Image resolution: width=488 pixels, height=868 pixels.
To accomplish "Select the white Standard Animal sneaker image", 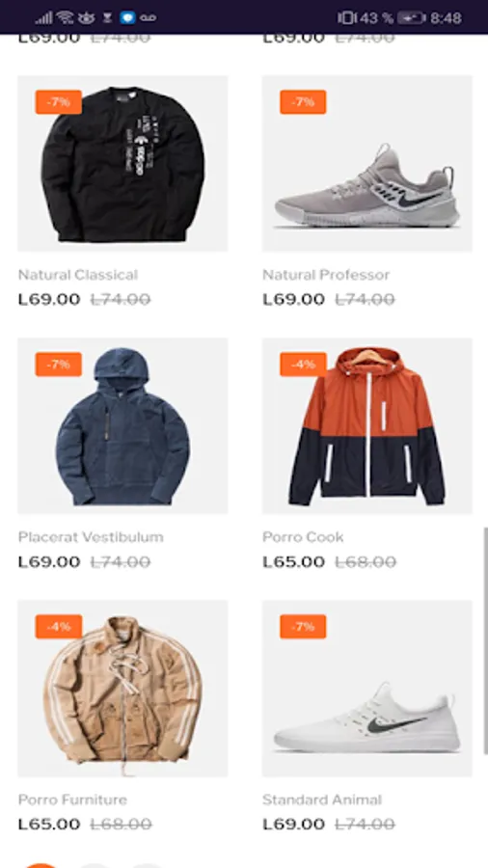I will pos(366,688).
